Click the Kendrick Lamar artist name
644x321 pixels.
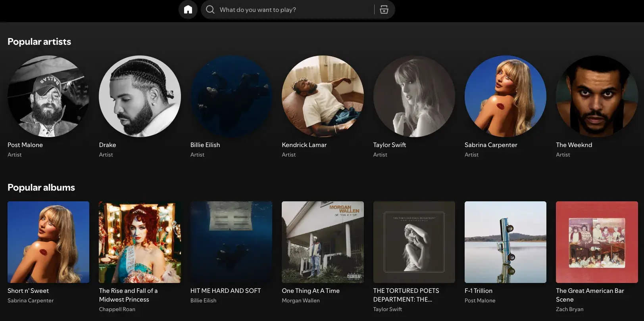(x=304, y=145)
